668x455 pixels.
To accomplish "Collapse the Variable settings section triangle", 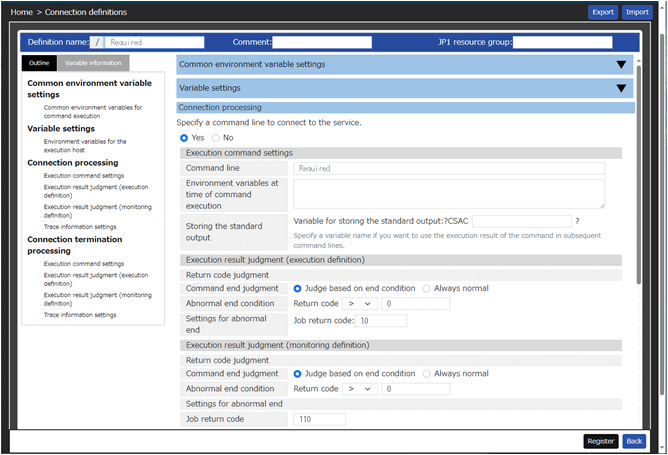I will (622, 88).
